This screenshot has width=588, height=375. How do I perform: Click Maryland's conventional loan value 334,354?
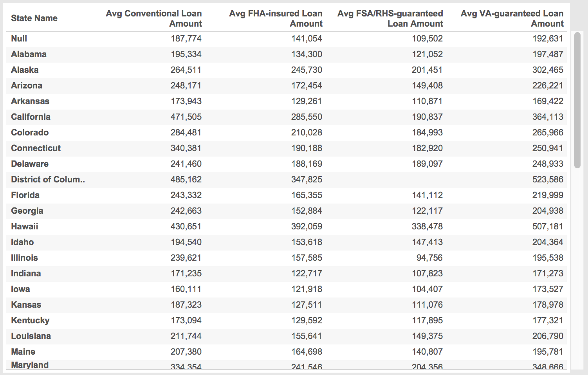pyautogui.click(x=186, y=367)
